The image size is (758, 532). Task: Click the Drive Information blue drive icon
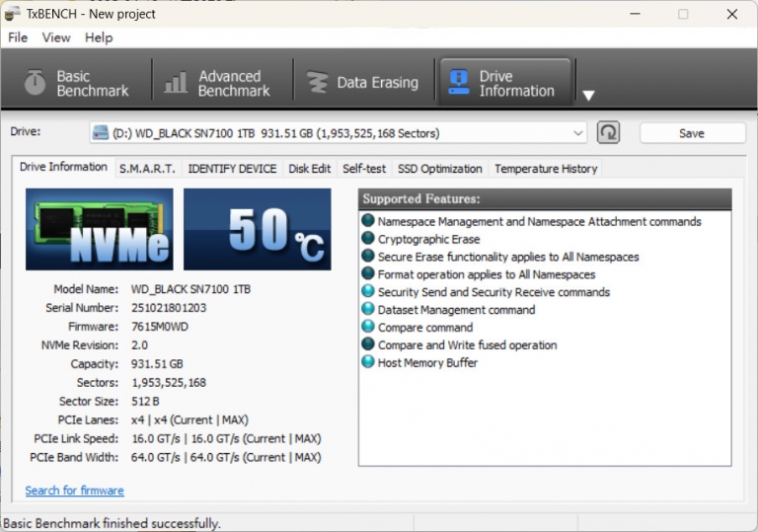pos(458,82)
